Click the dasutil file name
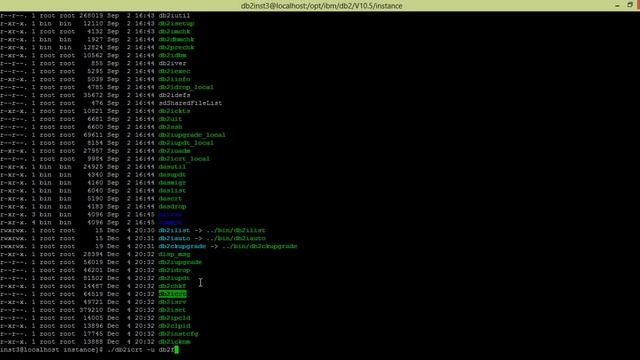Viewport: 640px width, 360px height. (x=172, y=167)
